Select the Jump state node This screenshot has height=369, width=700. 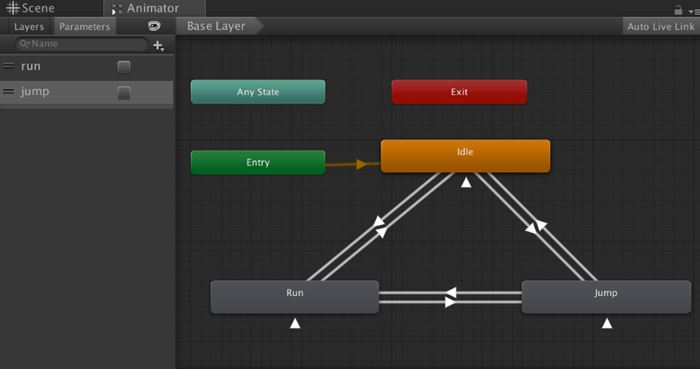(x=606, y=297)
